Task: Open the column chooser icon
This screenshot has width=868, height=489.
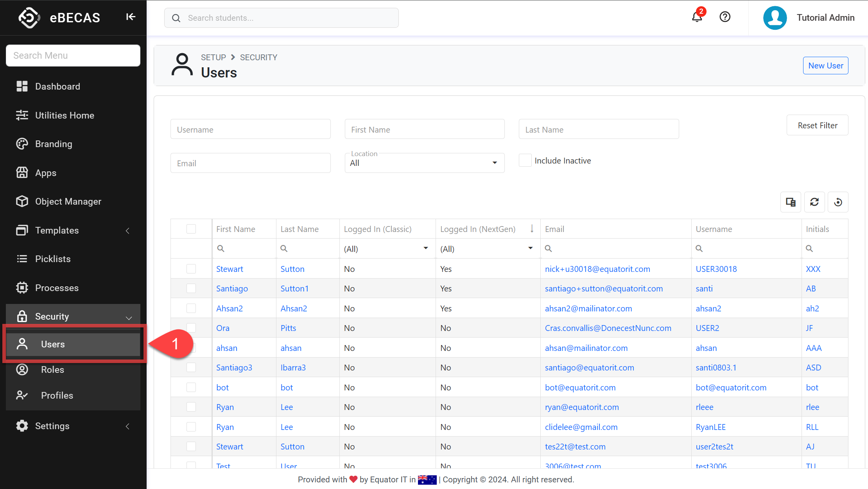Action: click(x=791, y=202)
